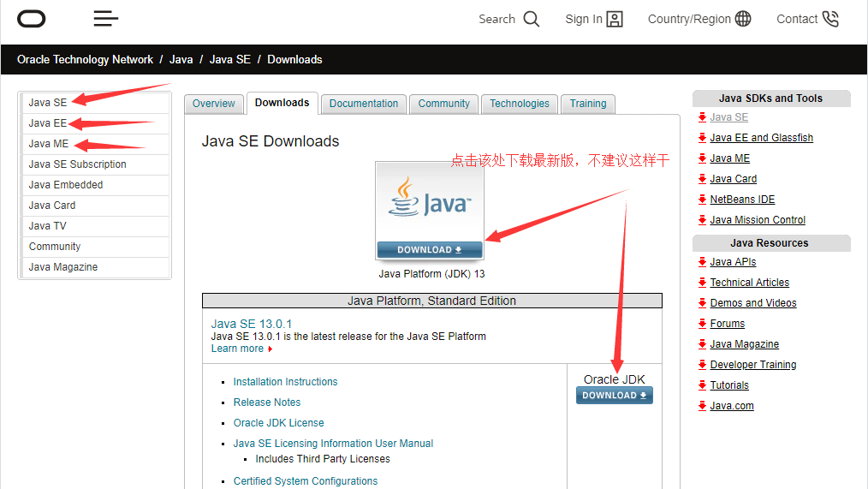
Task: Click red arrow beside Forums
Action: pos(702,324)
